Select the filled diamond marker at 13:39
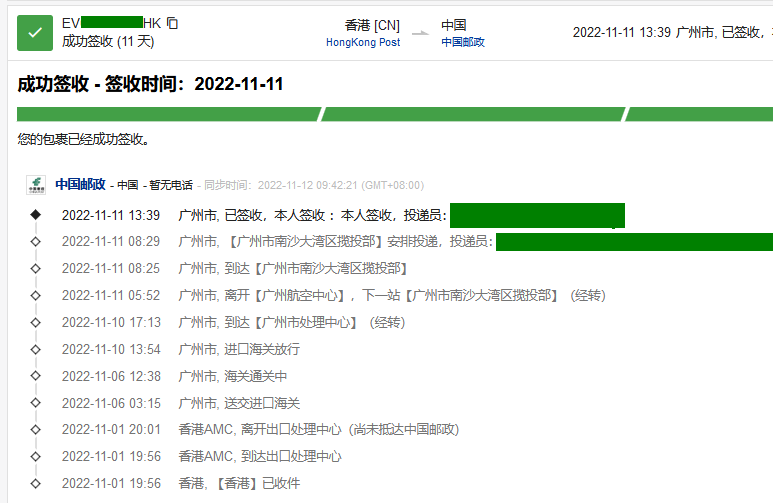Screen dimensions: 773x503 [36, 214]
